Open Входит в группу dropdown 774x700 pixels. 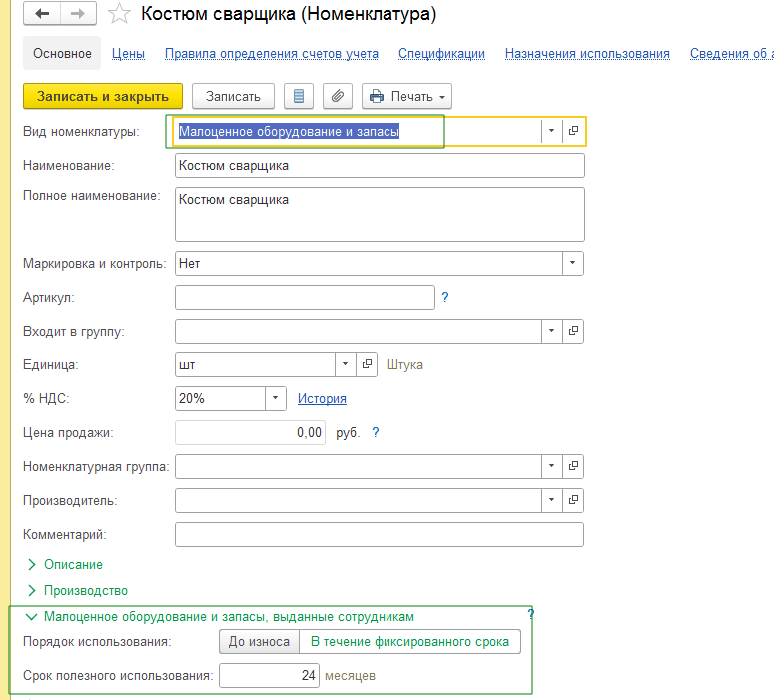552,331
